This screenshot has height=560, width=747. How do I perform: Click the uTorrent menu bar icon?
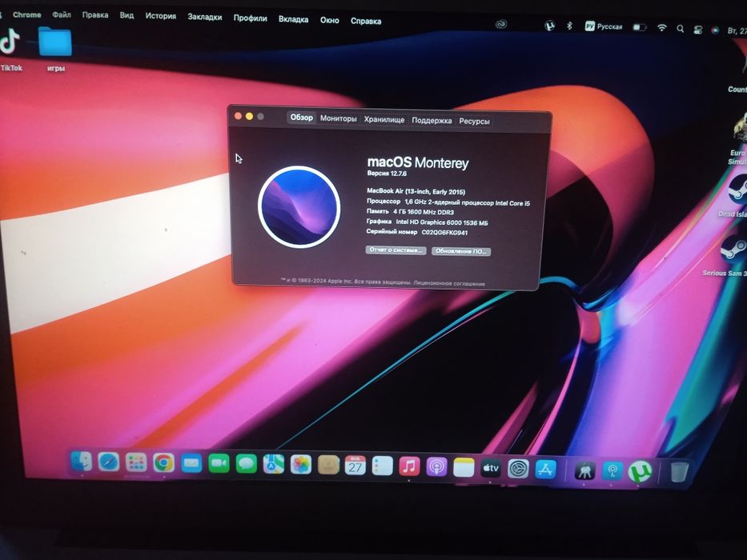point(550,26)
